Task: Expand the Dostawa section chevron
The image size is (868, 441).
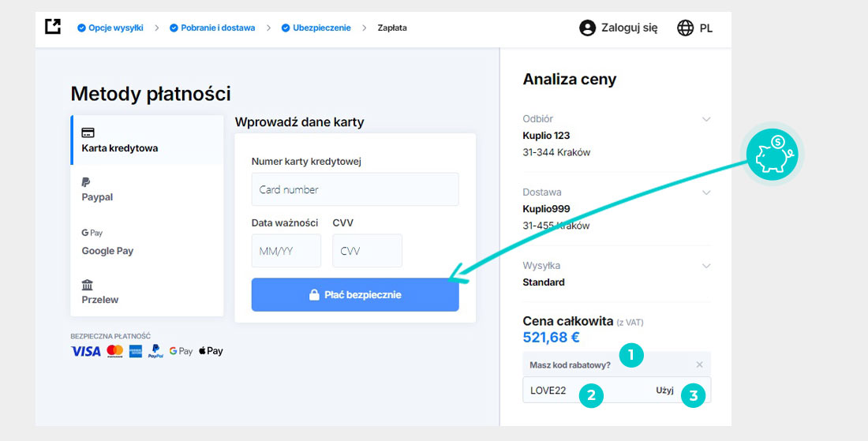Action: click(x=705, y=192)
